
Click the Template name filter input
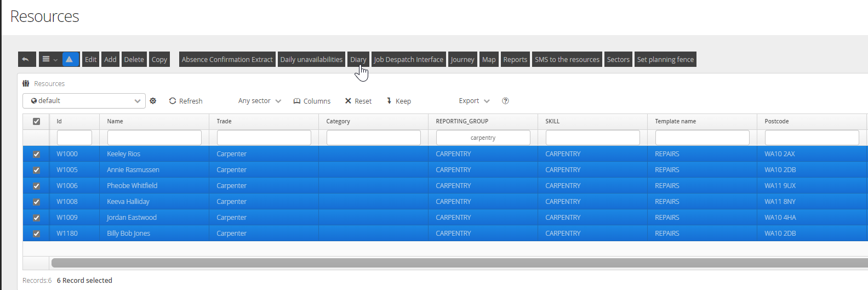703,138
